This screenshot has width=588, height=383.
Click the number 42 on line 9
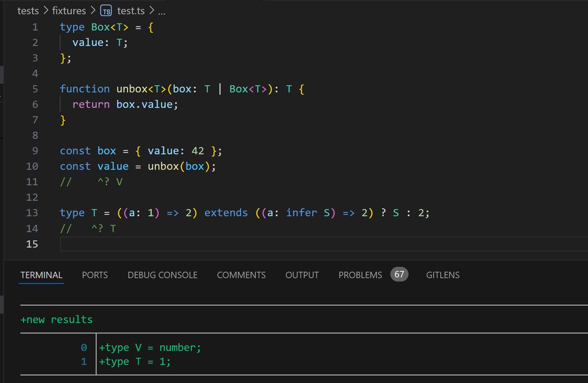198,150
